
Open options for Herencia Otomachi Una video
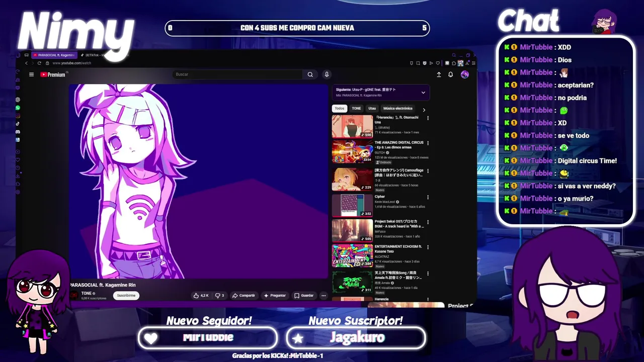coord(428,118)
